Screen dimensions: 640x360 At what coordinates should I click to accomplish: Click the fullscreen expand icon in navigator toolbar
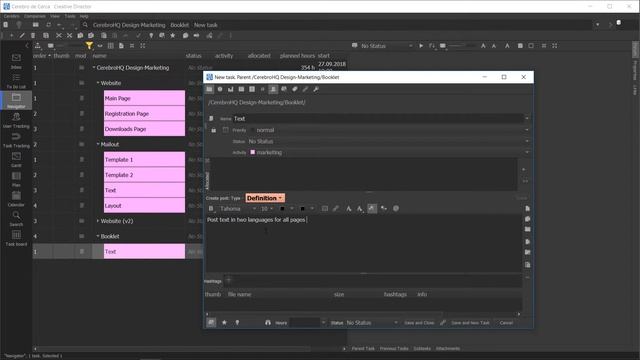(x=142, y=46)
